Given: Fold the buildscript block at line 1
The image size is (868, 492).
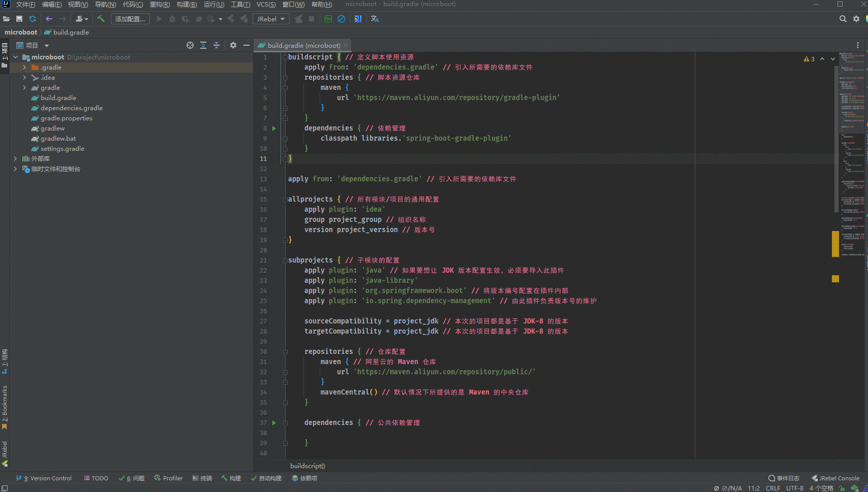Looking at the screenshot, I should click(x=285, y=57).
